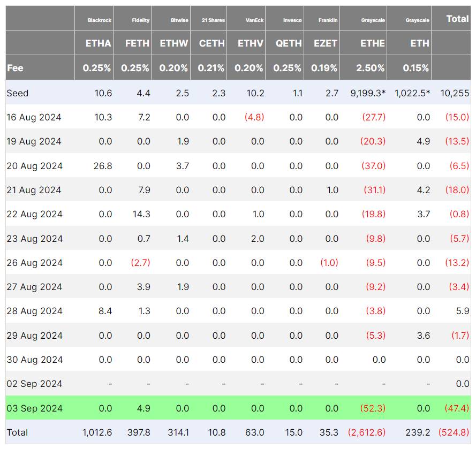476x449 pixels.
Task: Select the (47.4) total cell
Action: click(x=457, y=408)
